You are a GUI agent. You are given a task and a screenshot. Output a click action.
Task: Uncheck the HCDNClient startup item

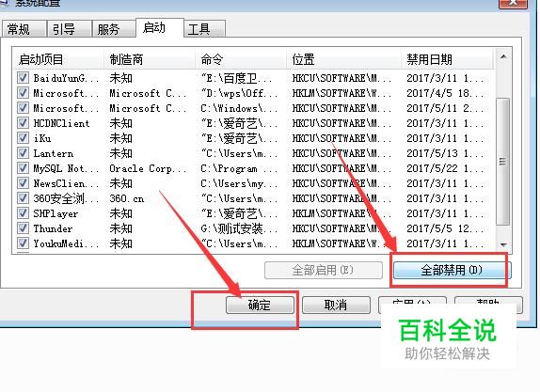[23, 123]
